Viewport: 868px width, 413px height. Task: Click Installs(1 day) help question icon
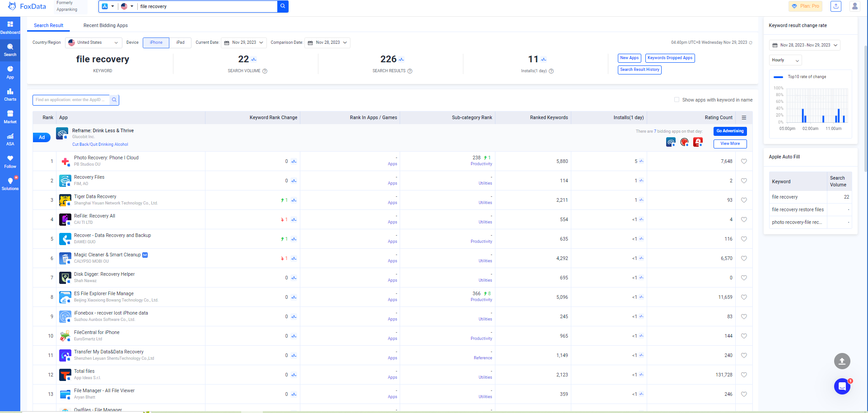[x=551, y=71]
